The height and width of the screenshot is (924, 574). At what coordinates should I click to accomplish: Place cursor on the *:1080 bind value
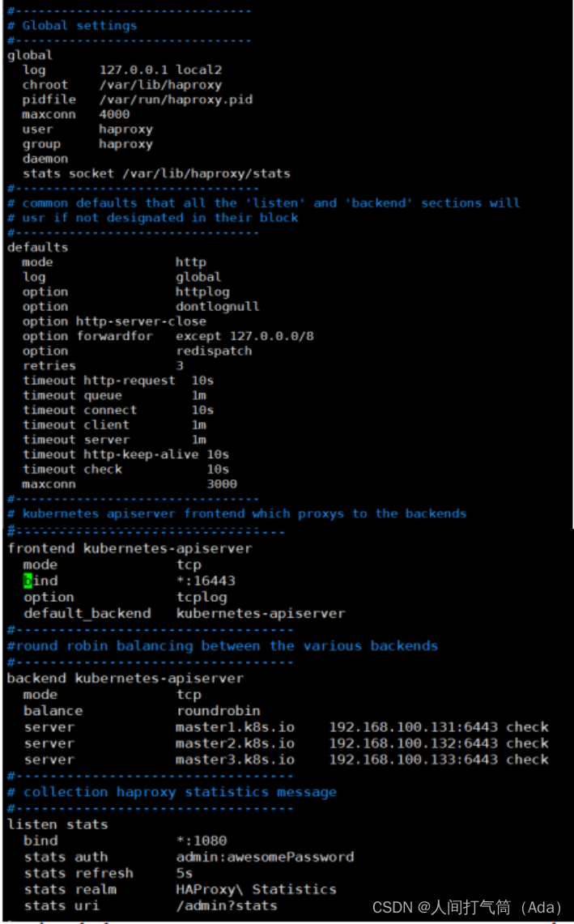[x=202, y=841]
